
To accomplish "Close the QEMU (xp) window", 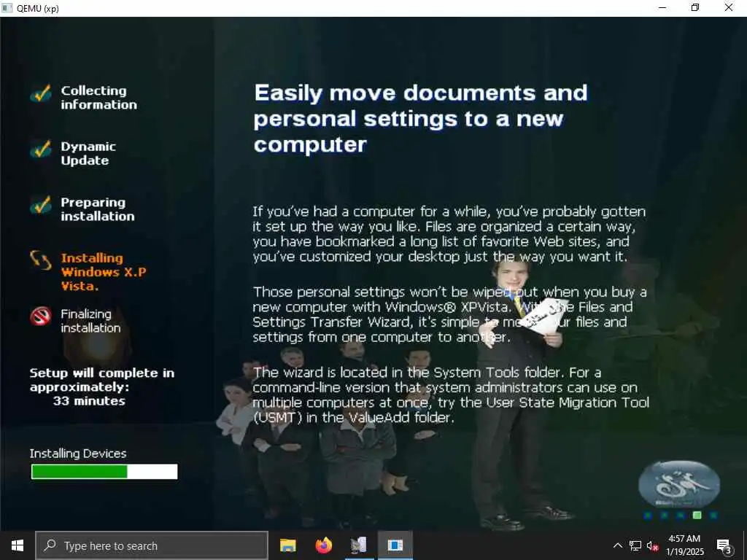I will [729, 7].
